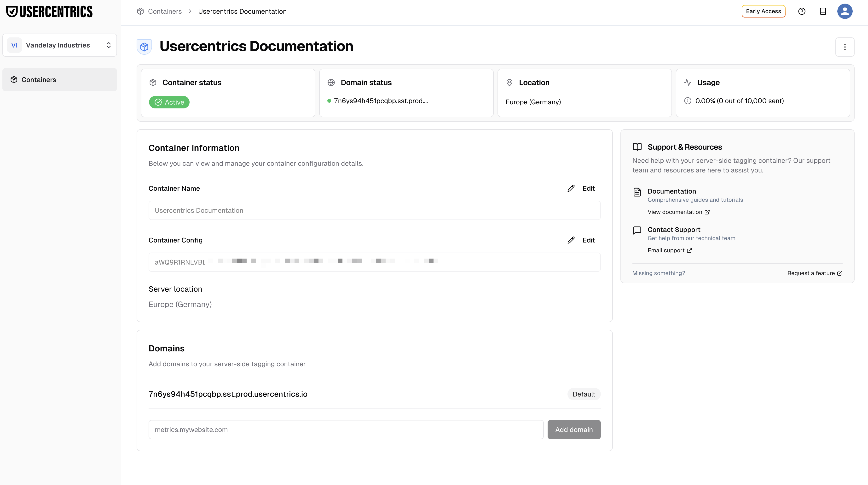Click the Container Name input field
This screenshot has height=485, width=868.
(374, 210)
